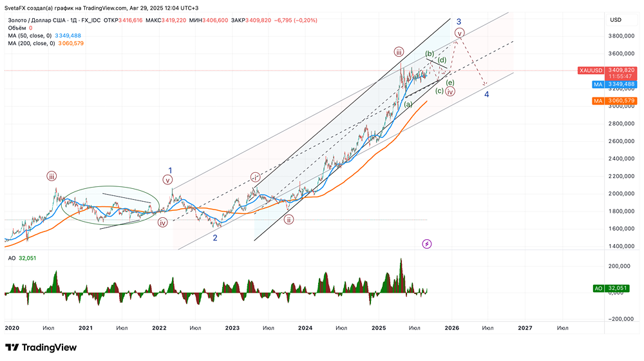Select the blue wave label 3
Image resolution: width=644 pixels, height=361 pixels.
[x=459, y=22]
